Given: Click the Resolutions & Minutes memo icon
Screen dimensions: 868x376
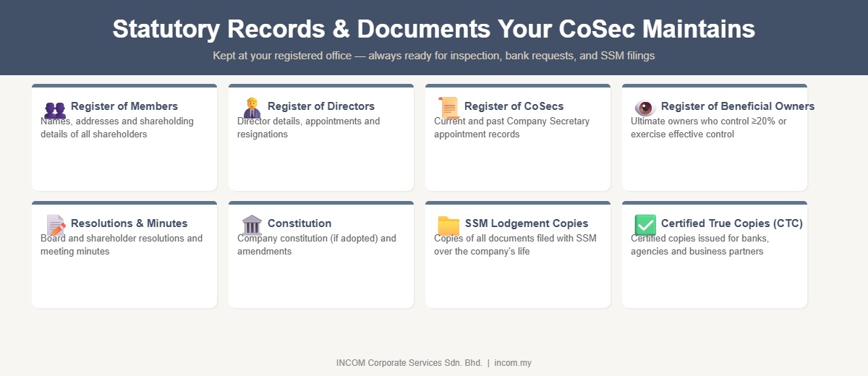Looking at the screenshot, I should tap(56, 226).
